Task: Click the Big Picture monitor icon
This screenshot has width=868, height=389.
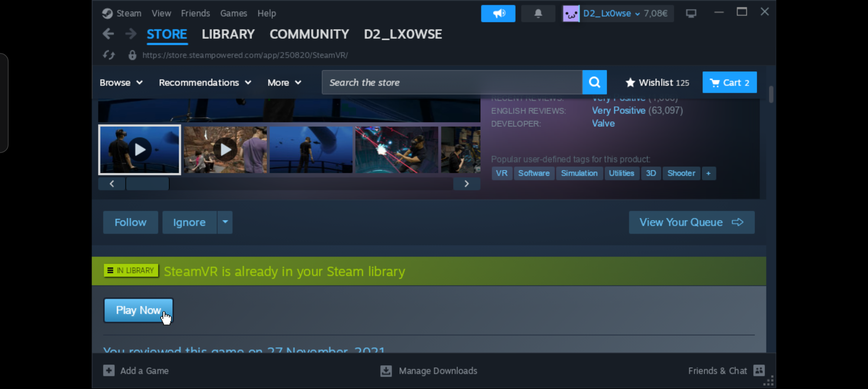Action: [x=691, y=14]
